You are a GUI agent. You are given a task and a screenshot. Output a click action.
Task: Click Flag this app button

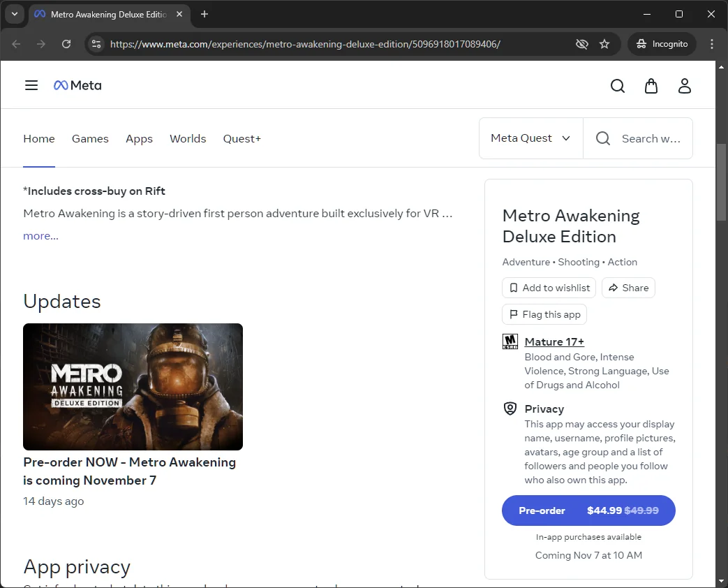pos(544,314)
